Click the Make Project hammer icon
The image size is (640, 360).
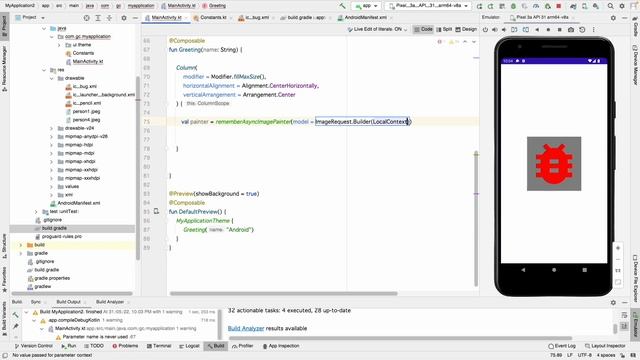[x=342, y=6]
